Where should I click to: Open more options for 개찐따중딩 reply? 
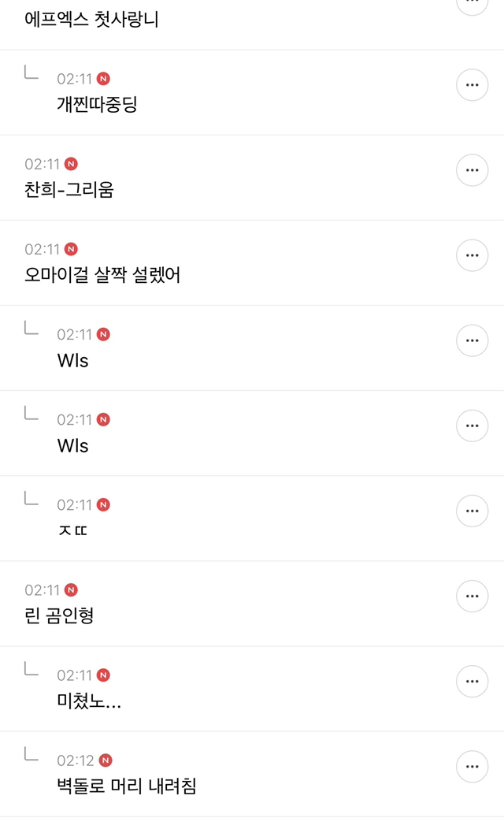point(472,85)
